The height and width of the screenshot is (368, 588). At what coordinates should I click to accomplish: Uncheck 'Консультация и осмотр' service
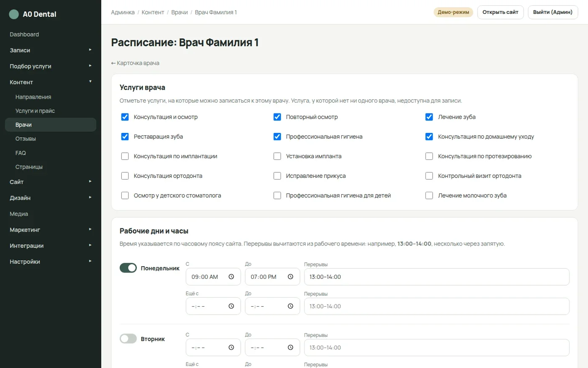[125, 117]
